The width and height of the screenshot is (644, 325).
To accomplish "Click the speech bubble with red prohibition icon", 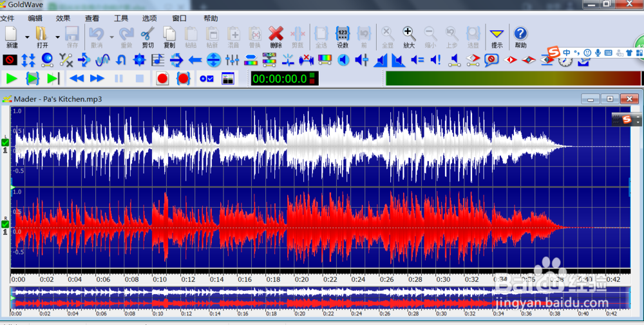I will [x=491, y=60].
